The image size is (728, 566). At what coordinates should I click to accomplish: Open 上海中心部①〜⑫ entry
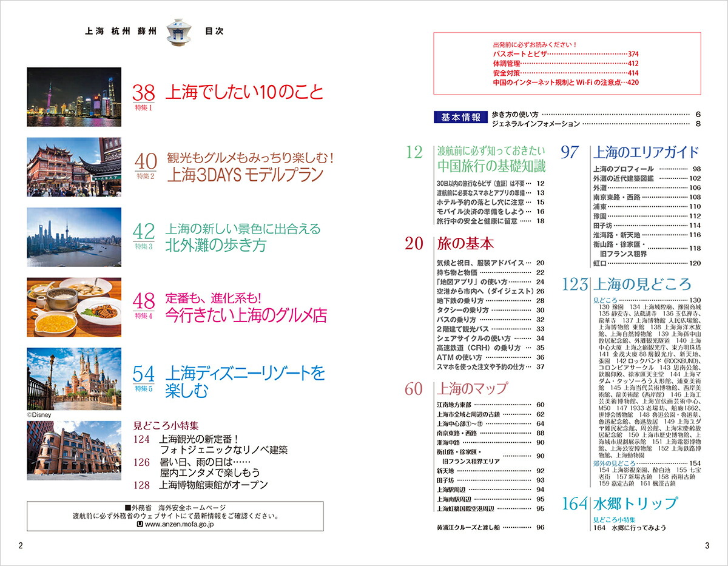coord(490,424)
